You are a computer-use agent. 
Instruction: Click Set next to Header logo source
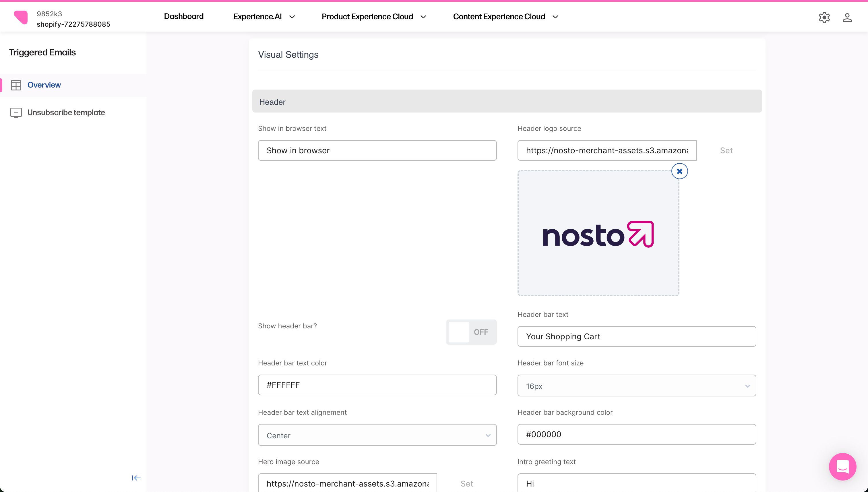pyautogui.click(x=726, y=150)
